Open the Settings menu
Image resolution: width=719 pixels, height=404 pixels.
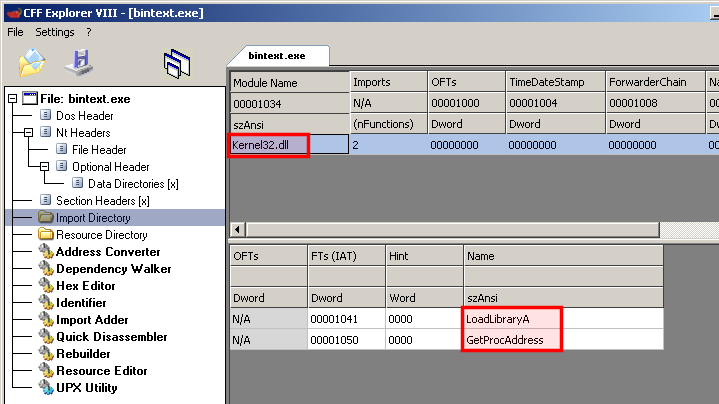coord(55,32)
